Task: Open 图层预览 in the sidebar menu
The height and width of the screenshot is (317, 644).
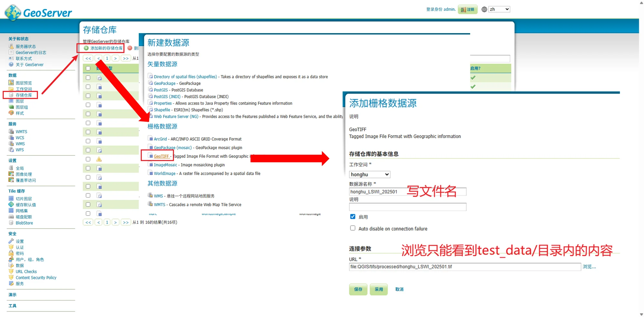Action: [x=24, y=83]
